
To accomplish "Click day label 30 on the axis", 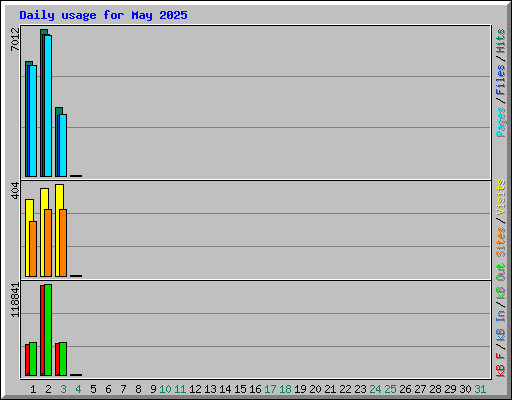I will [x=465, y=389].
